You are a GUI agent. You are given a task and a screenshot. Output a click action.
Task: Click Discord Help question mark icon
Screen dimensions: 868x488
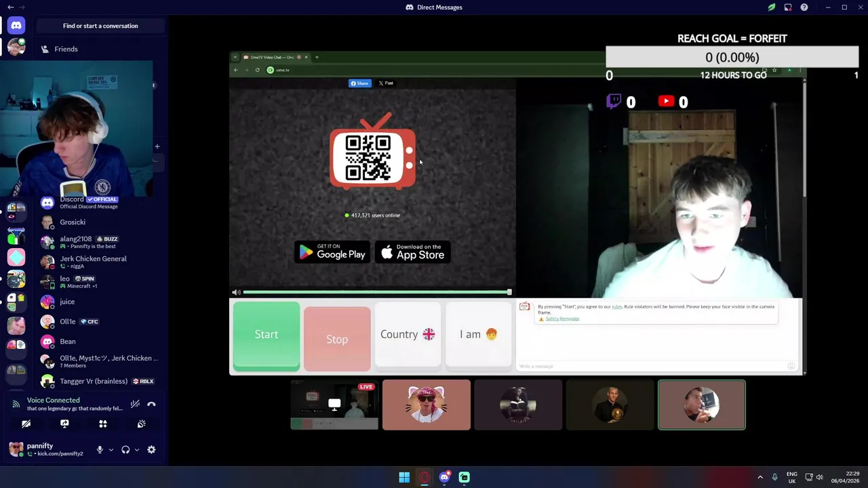click(x=804, y=7)
